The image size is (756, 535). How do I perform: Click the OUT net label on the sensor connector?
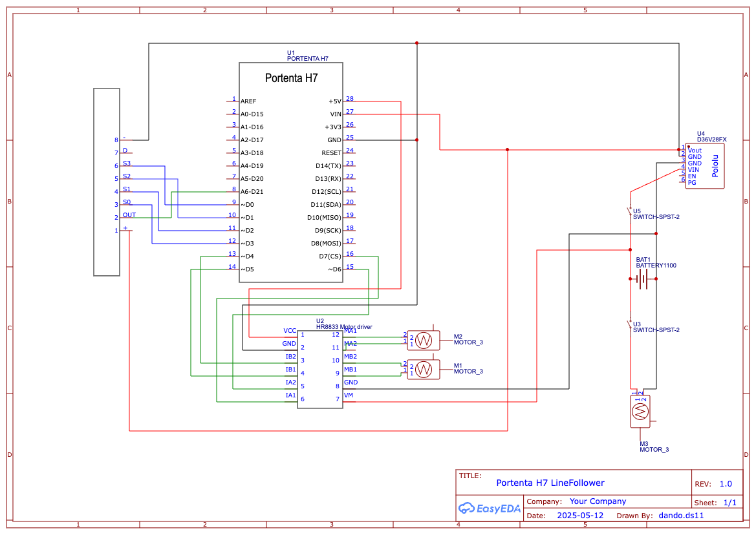pos(129,214)
